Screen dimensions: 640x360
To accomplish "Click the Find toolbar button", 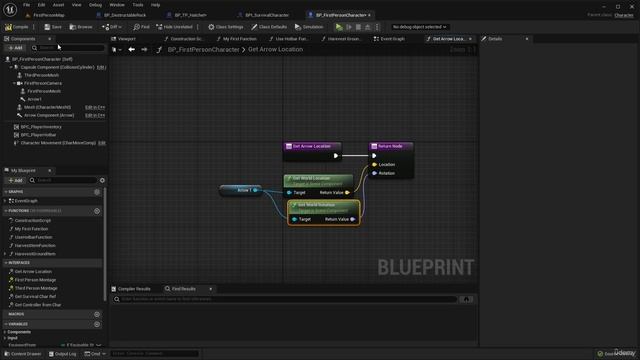I will coord(141,27).
